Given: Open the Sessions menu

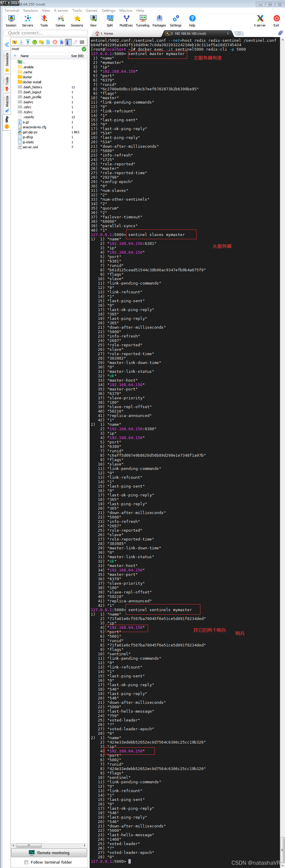Looking at the screenshot, I should (31, 11).
